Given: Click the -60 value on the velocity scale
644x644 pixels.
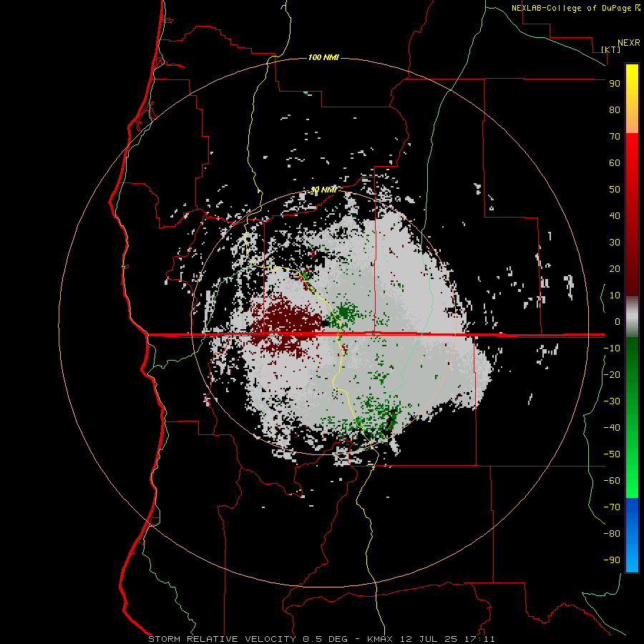Looking at the screenshot, I should 612,481.
